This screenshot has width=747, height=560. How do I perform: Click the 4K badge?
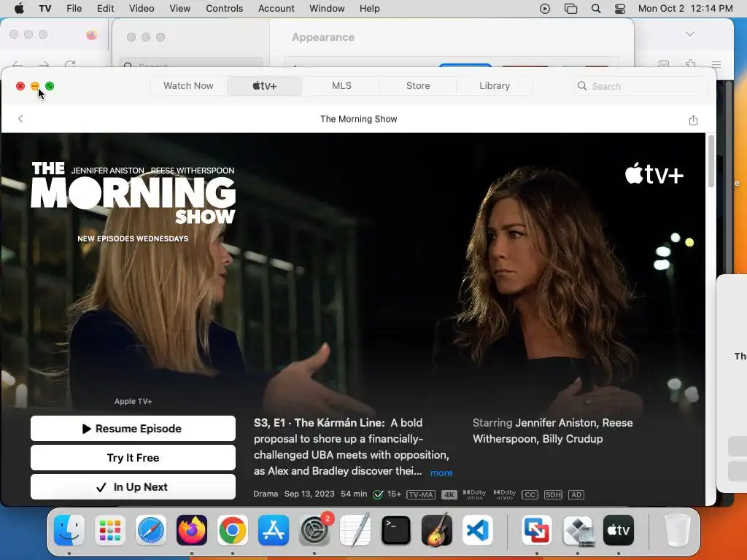point(449,495)
